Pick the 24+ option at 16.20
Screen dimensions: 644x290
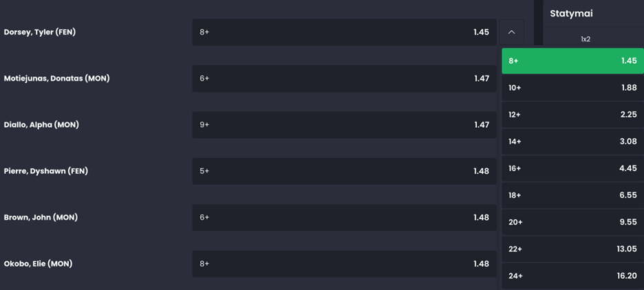pos(572,276)
